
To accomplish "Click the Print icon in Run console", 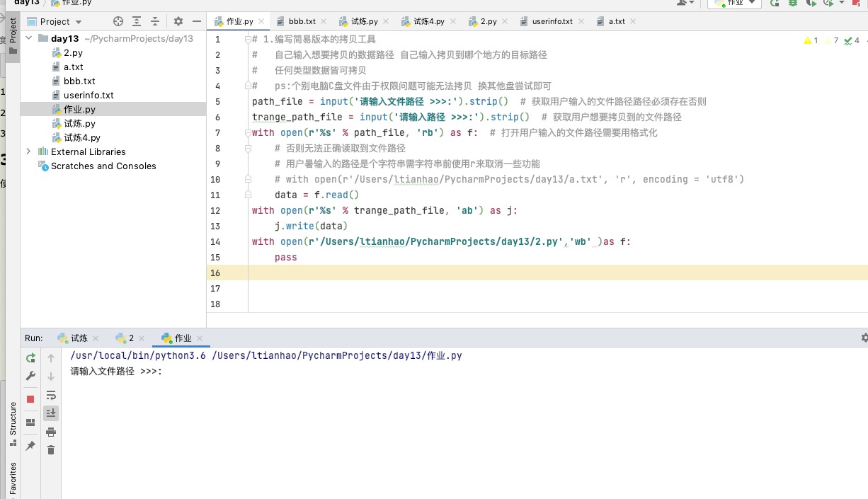I will 51,432.
